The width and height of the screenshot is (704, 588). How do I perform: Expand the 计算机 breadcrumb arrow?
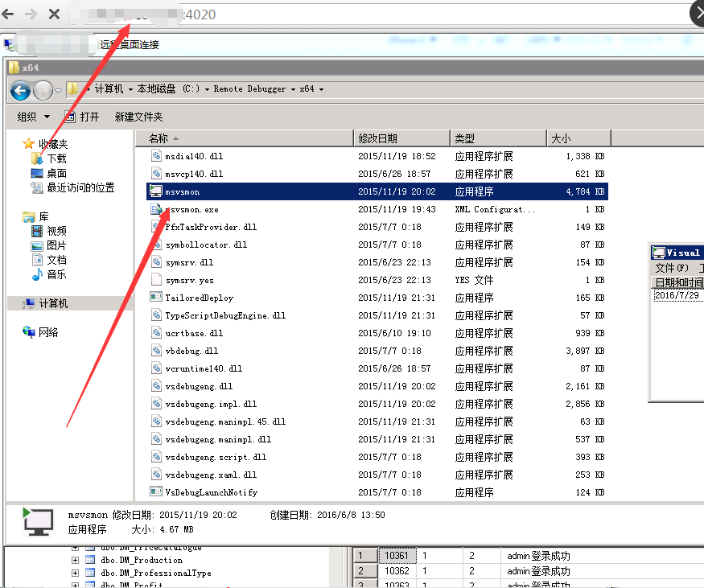click(x=130, y=89)
